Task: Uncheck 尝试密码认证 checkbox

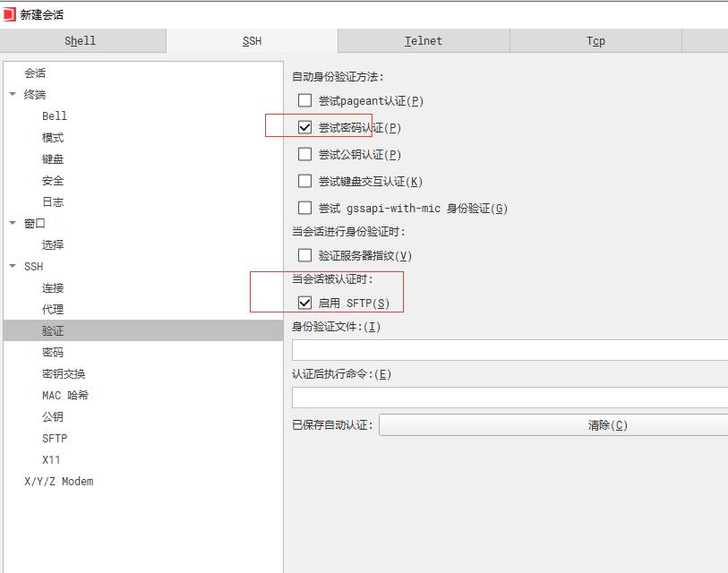Action: [304, 127]
